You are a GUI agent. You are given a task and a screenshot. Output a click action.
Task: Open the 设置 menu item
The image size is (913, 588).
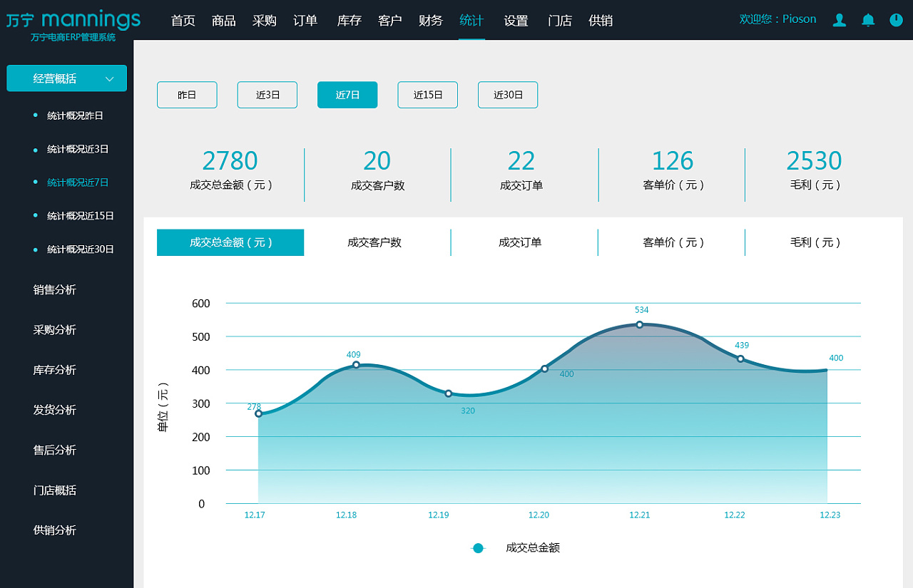(x=515, y=21)
